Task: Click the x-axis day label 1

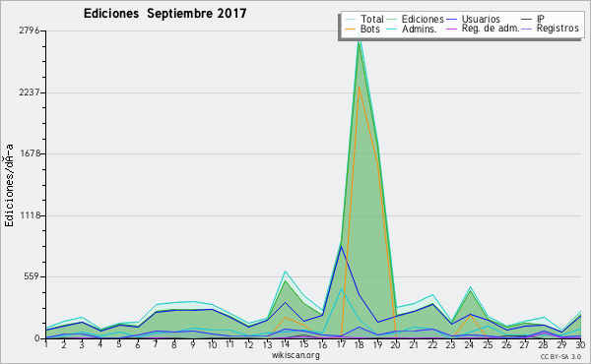Action: tap(46, 344)
